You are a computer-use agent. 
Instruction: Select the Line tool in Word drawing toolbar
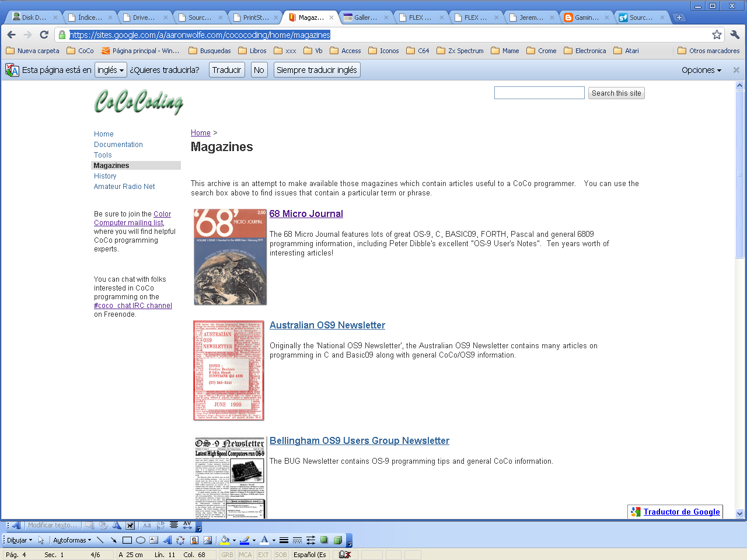pyautogui.click(x=100, y=540)
